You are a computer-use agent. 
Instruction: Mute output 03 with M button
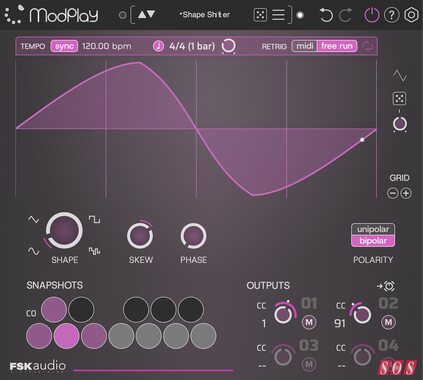click(309, 364)
